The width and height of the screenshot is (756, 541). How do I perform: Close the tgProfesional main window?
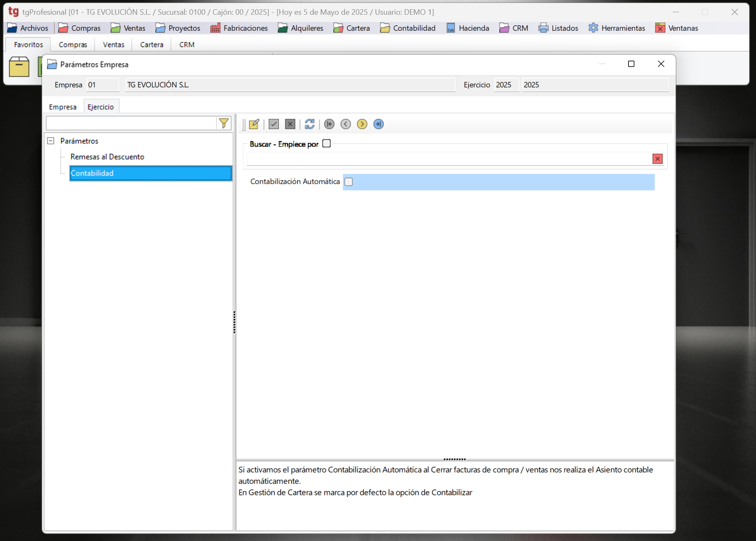(735, 12)
